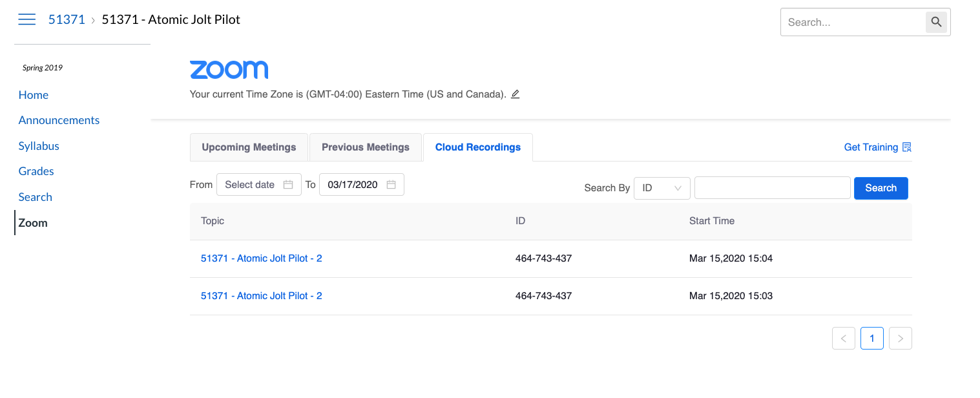
Task: Click the 51371 breadcrumb link
Action: point(67,19)
